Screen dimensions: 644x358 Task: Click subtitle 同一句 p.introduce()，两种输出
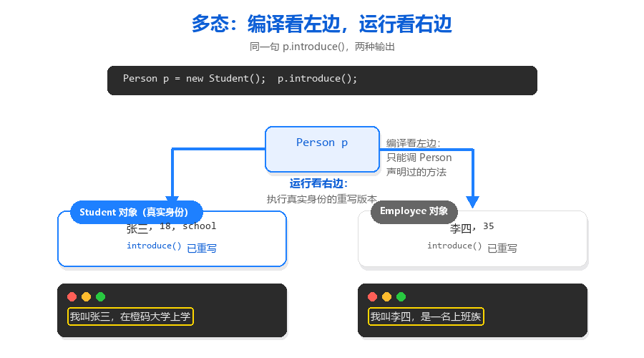point(322,47)
